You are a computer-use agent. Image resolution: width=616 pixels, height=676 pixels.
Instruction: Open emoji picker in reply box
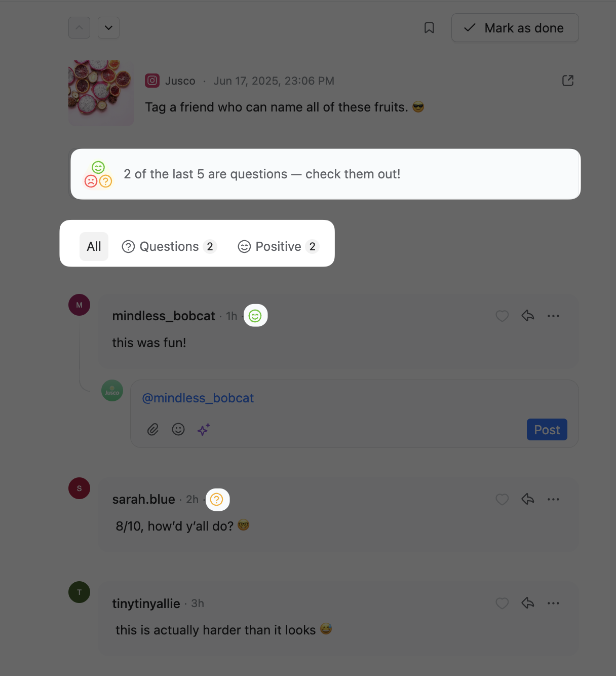pyautogui.click(x=178, y=429)
